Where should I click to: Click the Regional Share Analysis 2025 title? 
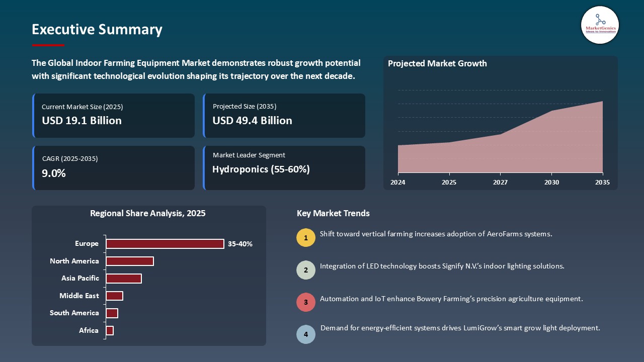[x=148, y=213]
